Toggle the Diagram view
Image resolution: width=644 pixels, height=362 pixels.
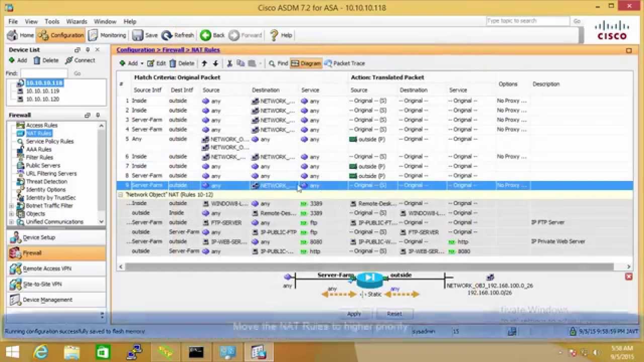(x=306, y=63)
